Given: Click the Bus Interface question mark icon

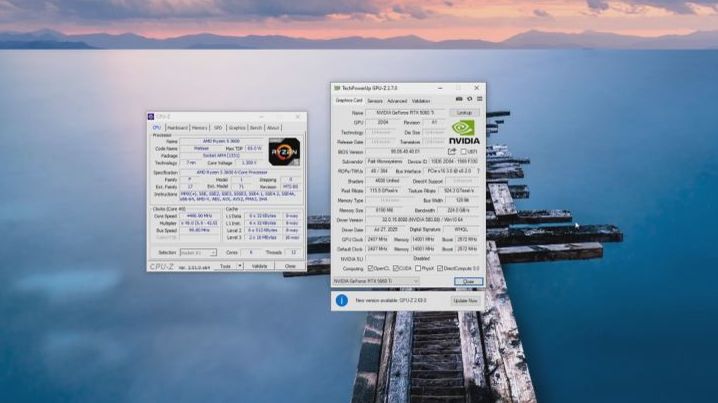Looking at the screenshot, I should (479, 171).
